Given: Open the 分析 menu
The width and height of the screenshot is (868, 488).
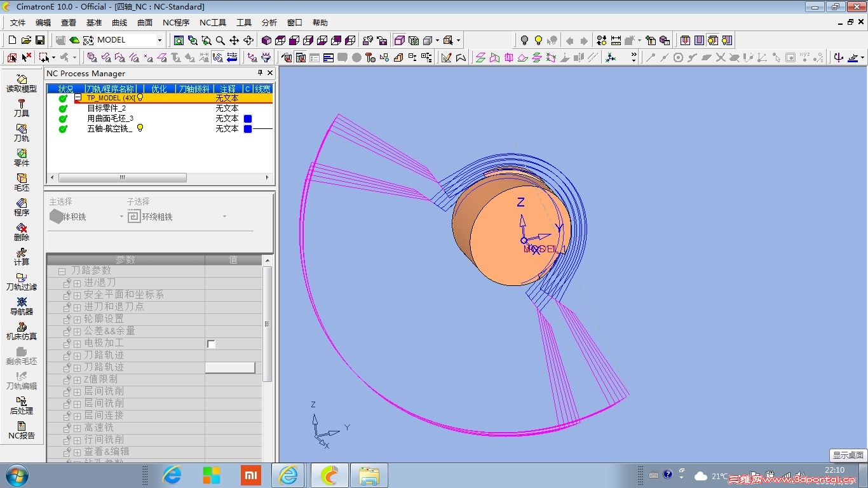Looking at the screenshot, I should [x=269, y=23].
